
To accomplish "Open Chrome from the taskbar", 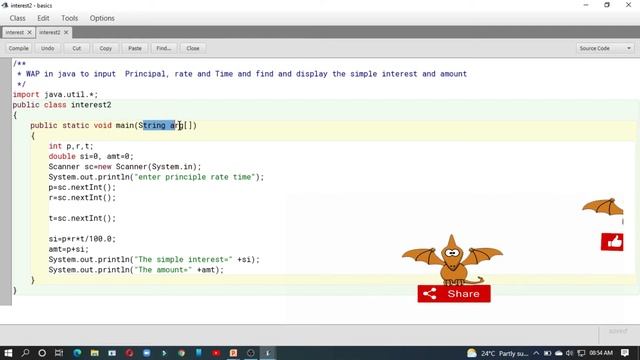I will click(x=182, y=353).
